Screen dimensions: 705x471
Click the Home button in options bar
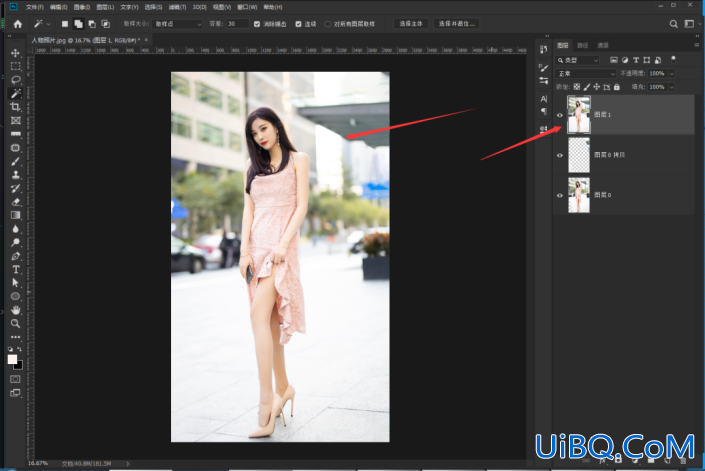click(18, 24)
